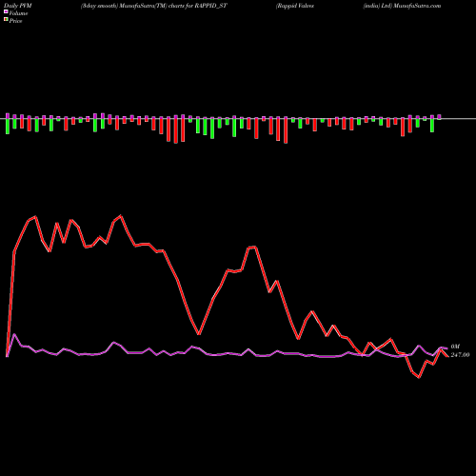Click the '(india) Ltd) MunafaSutra.com' text

click(x=402, y=6)
